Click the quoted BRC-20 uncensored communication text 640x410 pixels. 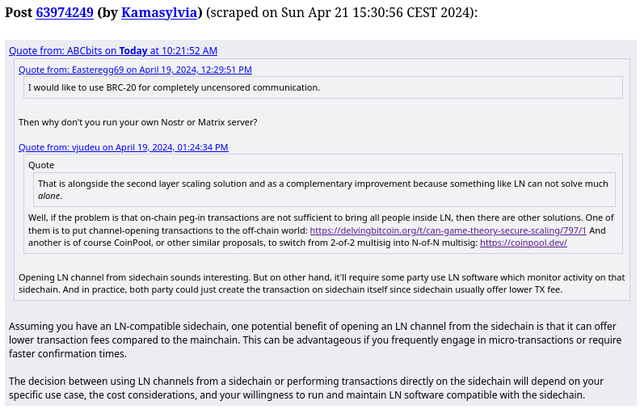point(174,88)
